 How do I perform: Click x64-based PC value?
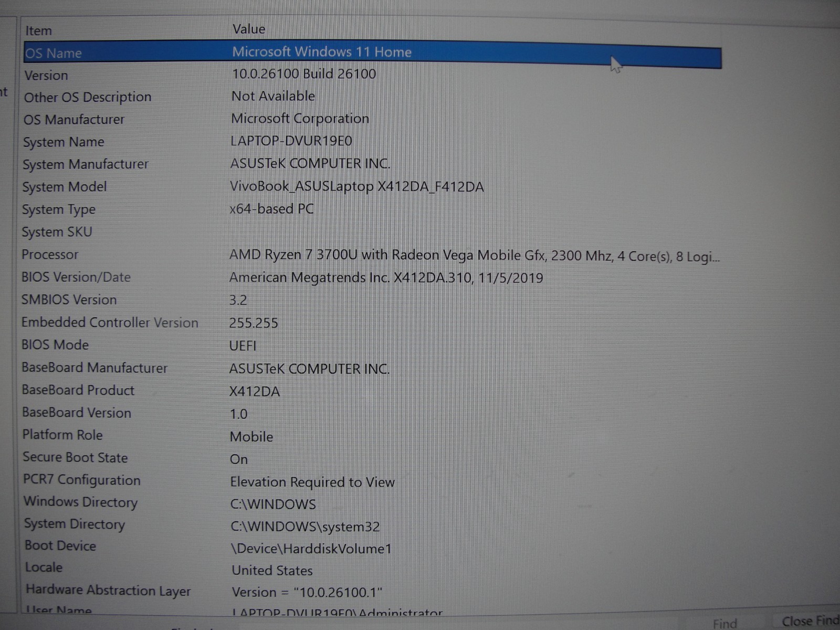click(x=271, y=209)
